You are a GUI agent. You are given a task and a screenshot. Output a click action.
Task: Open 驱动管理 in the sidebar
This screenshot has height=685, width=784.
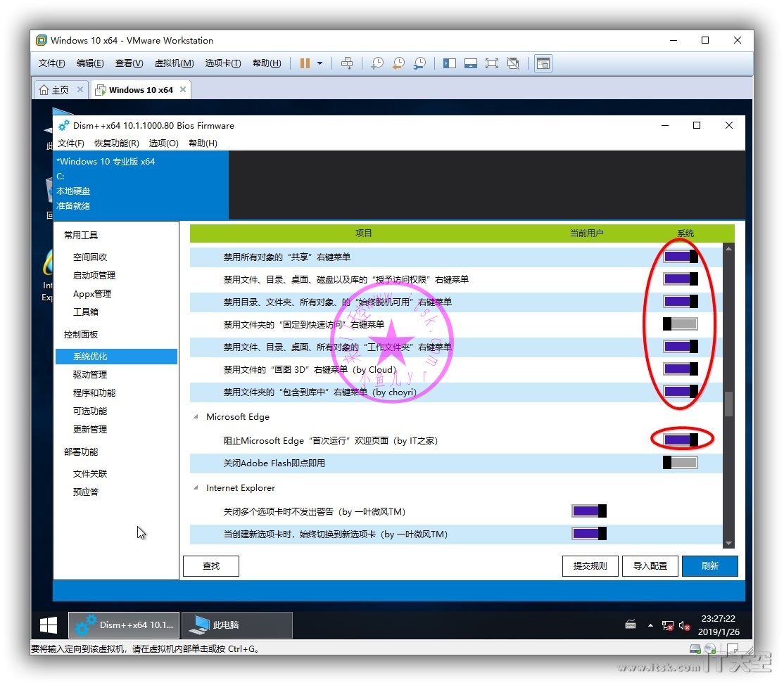(90, 374)
